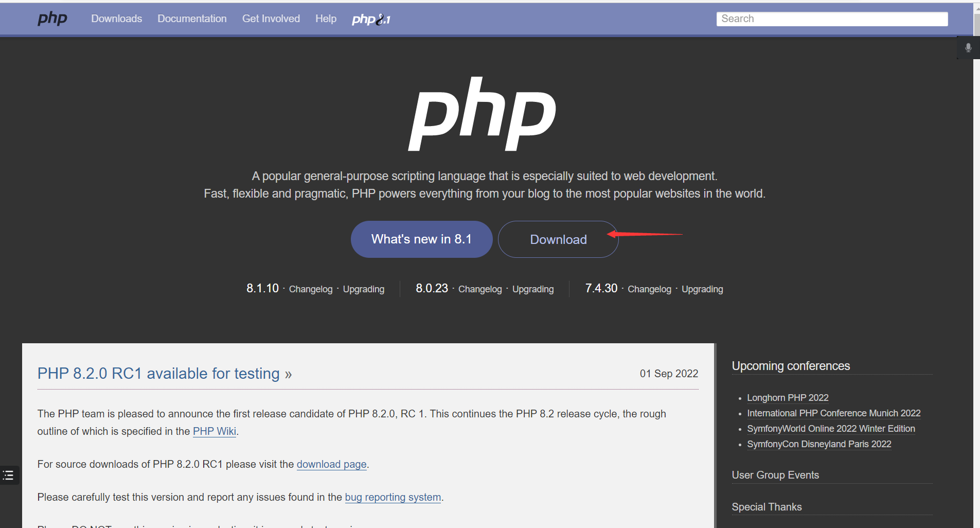Viewport: 980px width, 528px height.
Task: Open Upcoming conferences heading link
Action: (791, 366)
